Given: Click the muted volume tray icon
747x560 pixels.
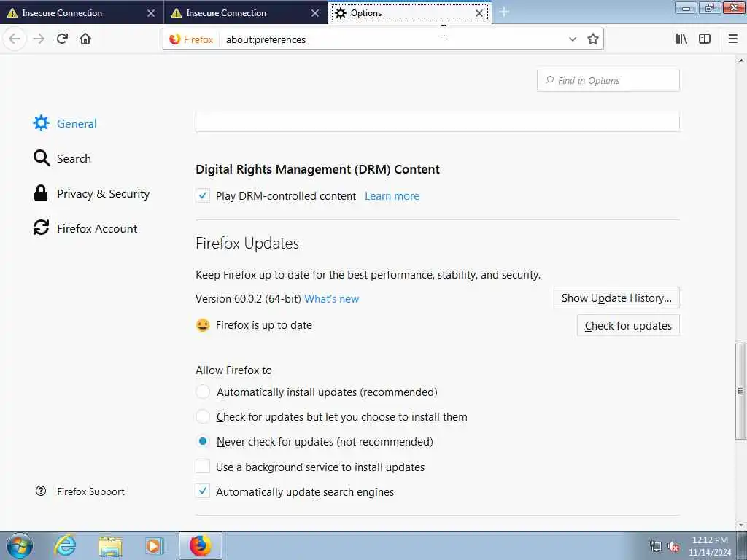Looking at the screenshot, I should click(x=673, y=547).
